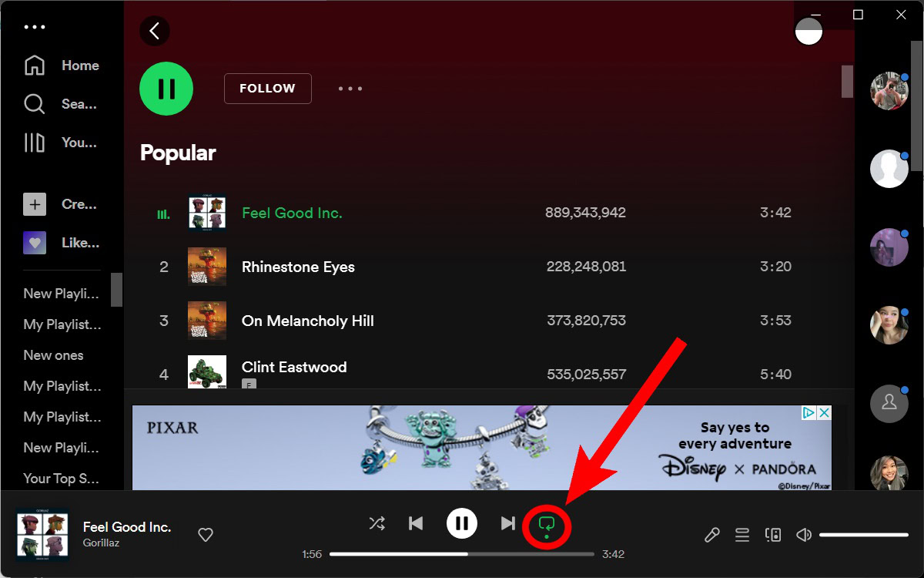The height and width of the screenshot is (578, 924).
Task: Open the play queue icon
Action: click(742, 535)
